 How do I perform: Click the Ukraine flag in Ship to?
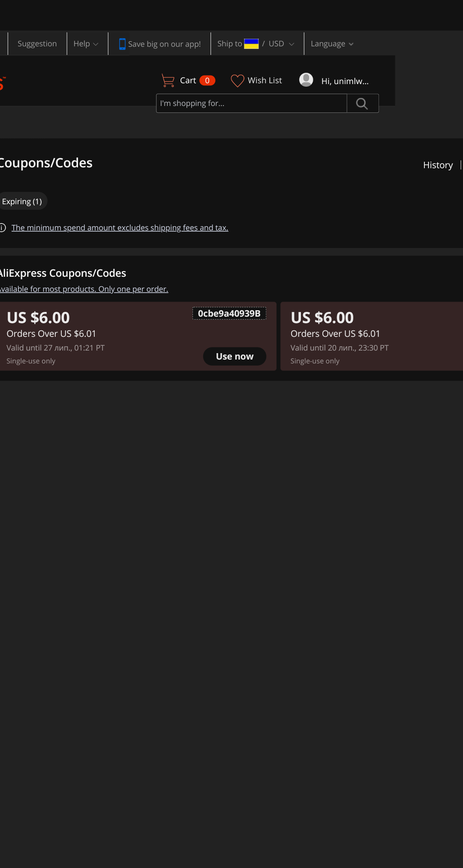(x=251, y=44)
